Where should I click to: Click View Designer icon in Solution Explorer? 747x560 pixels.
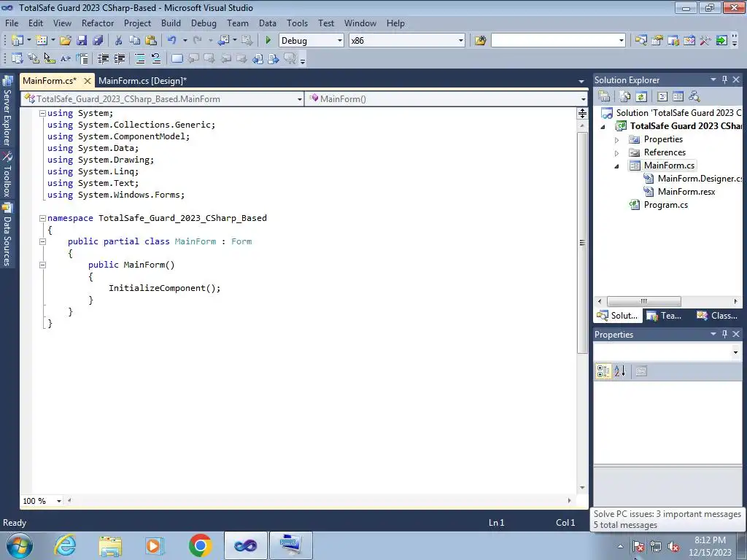point(678,97)
